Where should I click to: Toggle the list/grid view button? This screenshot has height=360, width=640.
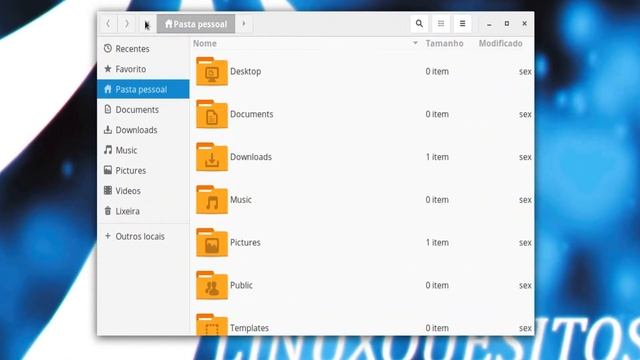click(x=441, y=24)
